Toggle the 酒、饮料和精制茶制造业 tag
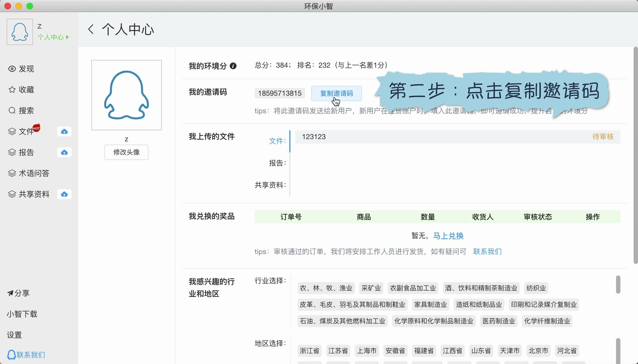Image resolution: width=638 pixels, height=364 pixels. (x=481, y=288)
